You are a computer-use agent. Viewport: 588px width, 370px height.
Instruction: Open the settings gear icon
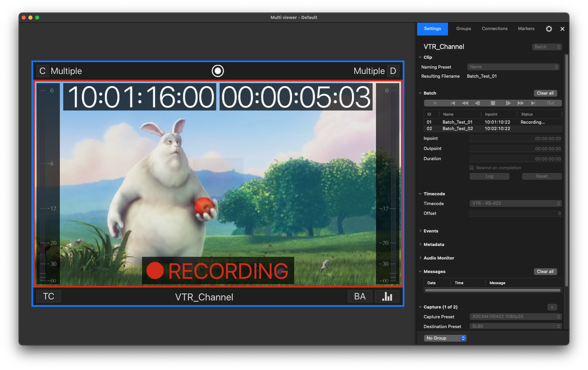click(x=549, y=29)
